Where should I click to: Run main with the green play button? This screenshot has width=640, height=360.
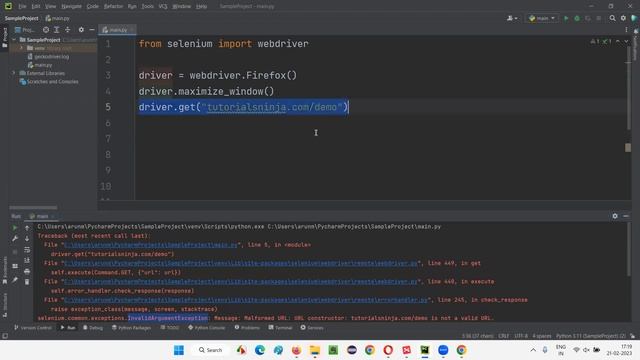(566, 18)
